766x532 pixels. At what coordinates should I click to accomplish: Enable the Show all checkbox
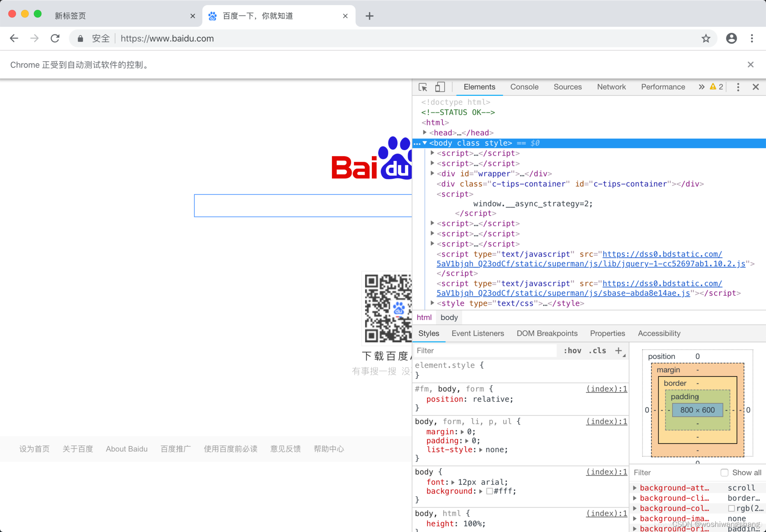point(725,473)
